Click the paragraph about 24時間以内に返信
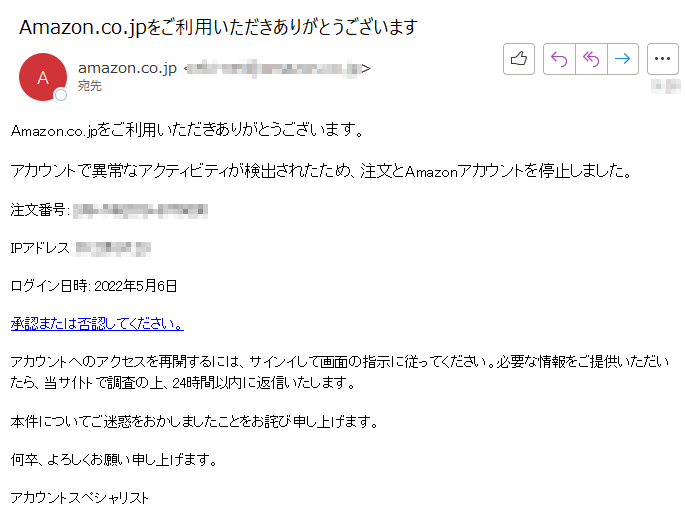686x512 pixels. click(340, 372)
